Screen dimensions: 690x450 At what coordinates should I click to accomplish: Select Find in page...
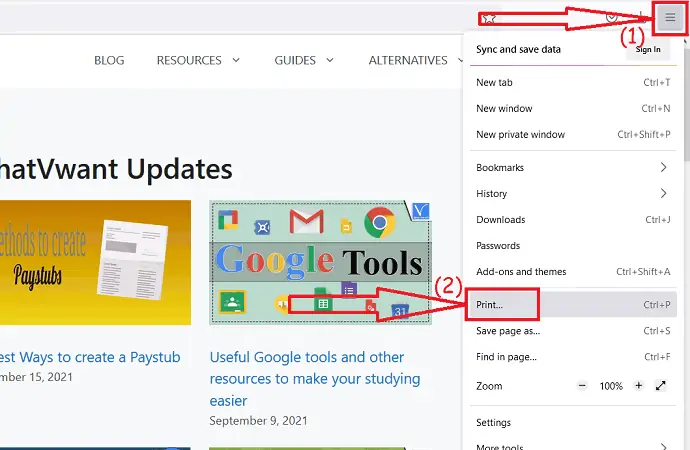(x=573, y=356)
